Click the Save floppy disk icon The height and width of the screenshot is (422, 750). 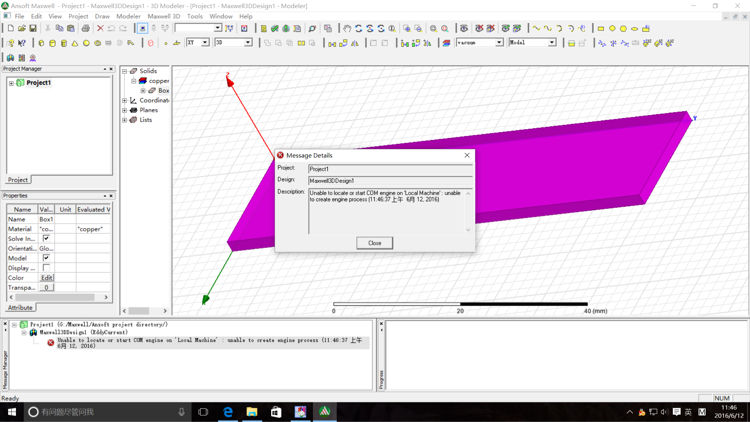tap(33, 28)
